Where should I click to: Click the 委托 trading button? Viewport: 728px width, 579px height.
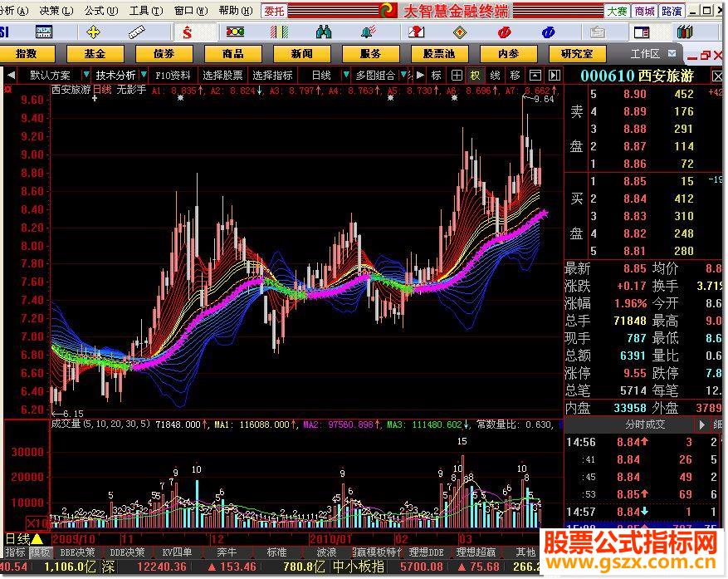click(x=275, y=10)
